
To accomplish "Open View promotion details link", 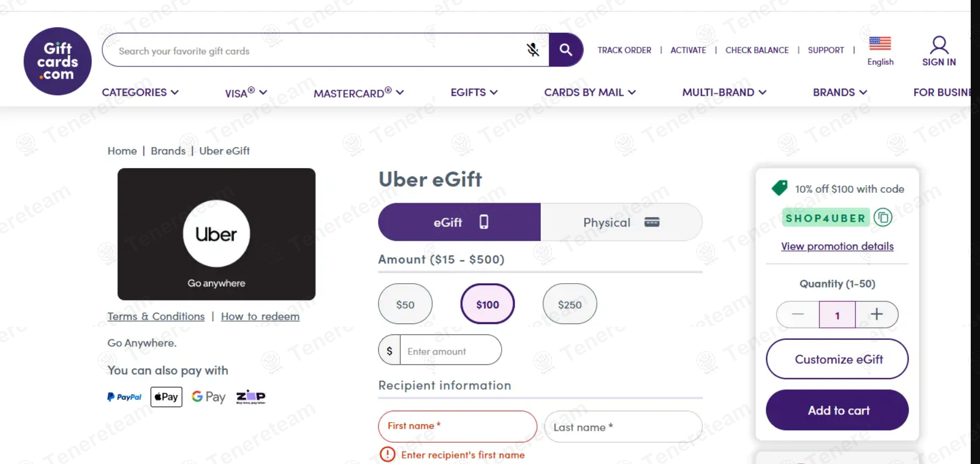I will tap(836, 246).
